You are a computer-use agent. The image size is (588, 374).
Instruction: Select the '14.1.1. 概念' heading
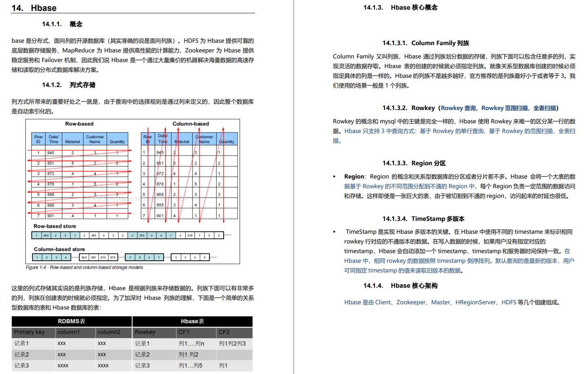[x=62, y=24]
